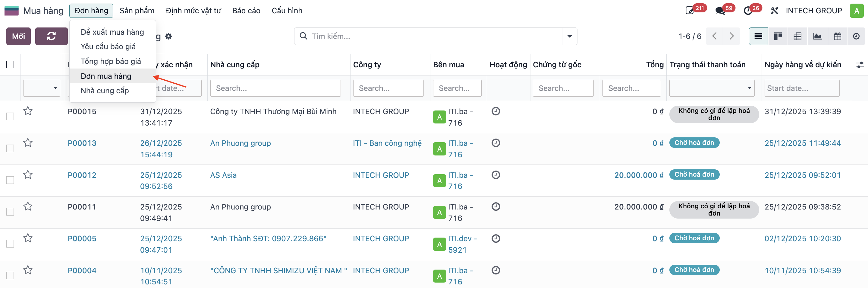
Task: Switch to pivot table view
Action: [x=797, y=36]
